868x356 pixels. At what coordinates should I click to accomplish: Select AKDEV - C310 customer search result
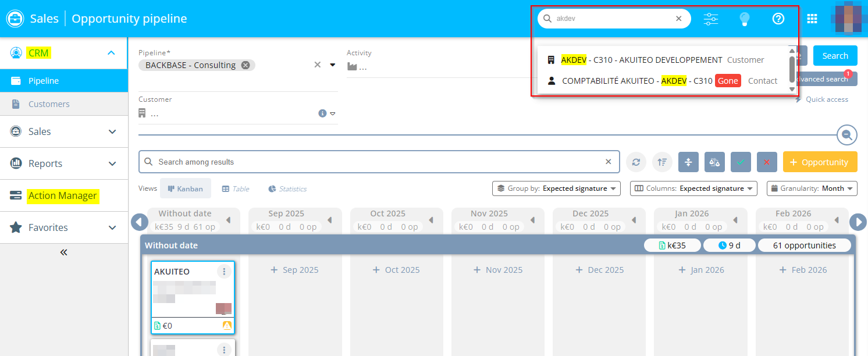[642, 60]
